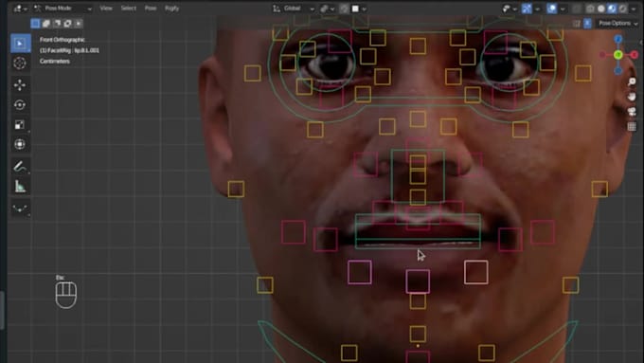Click the dark red negative X gizmo circle

tap(602, 55)
